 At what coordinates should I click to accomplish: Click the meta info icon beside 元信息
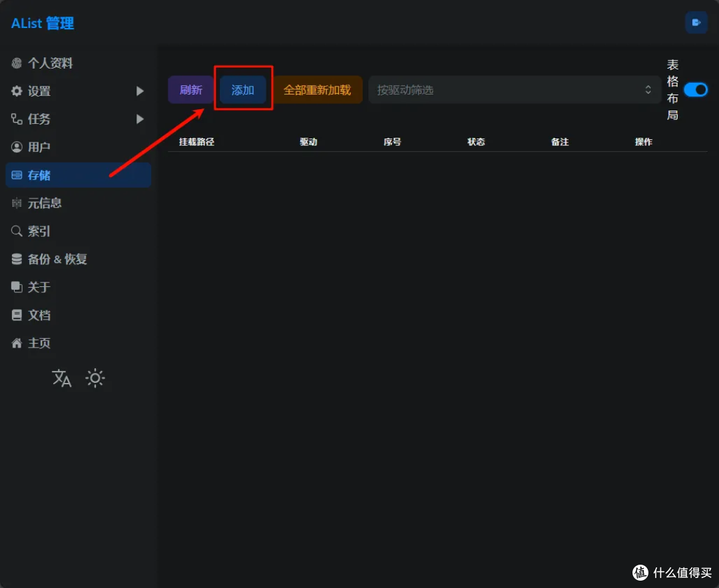(17, 203)
